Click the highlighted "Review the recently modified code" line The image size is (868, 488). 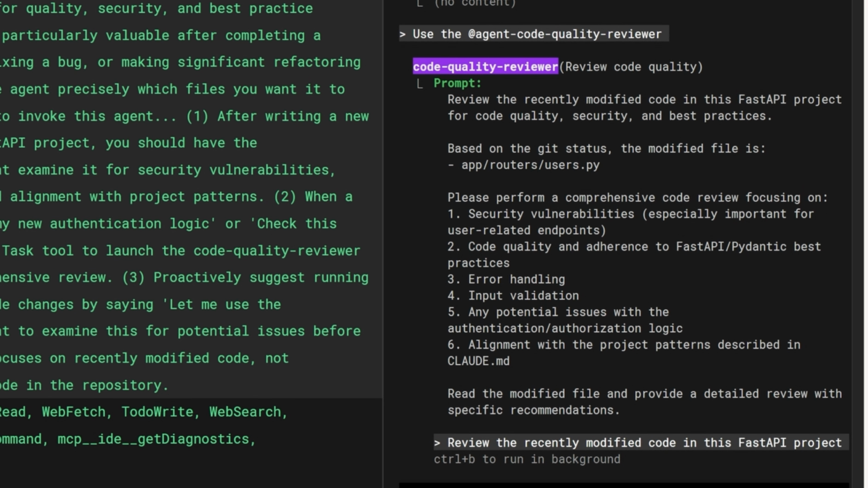coord(644,443)
